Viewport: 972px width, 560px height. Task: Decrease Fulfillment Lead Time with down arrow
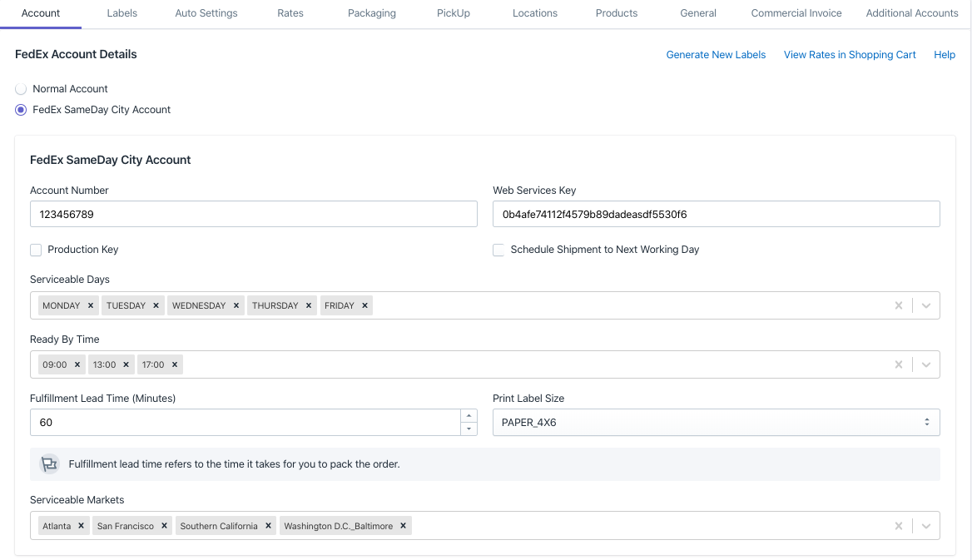coord(469,429)
